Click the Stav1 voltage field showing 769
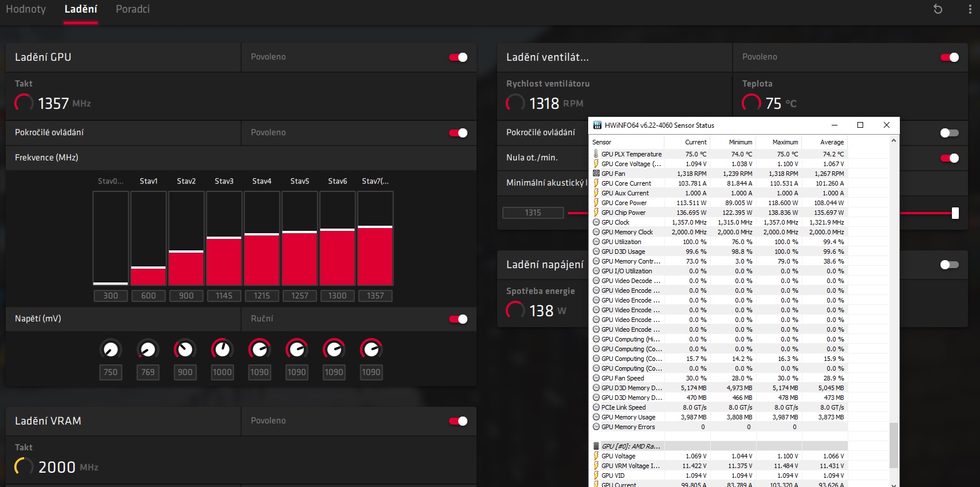The image size is (980, 487). point(148,372)
